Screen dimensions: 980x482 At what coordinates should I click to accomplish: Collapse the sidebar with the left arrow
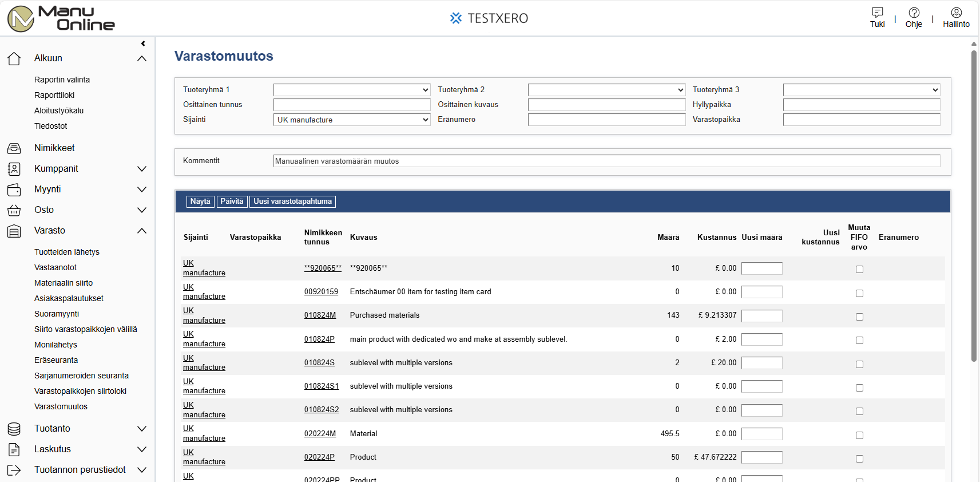coord(143,44)
